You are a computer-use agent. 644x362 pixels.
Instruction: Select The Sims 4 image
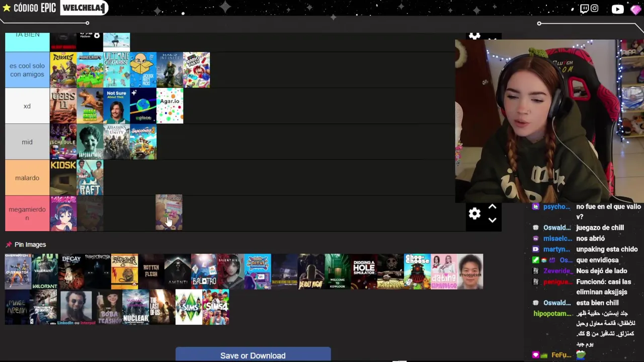(215, 307)
